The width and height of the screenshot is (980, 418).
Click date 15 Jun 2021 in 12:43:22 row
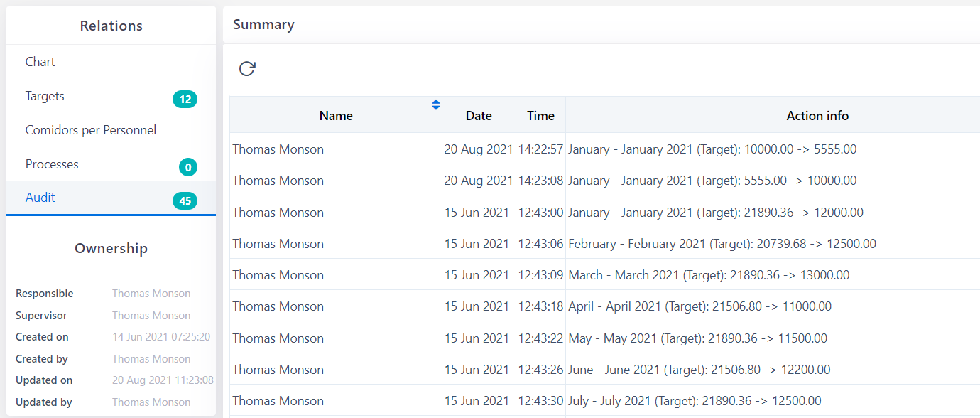coord(477,338)
